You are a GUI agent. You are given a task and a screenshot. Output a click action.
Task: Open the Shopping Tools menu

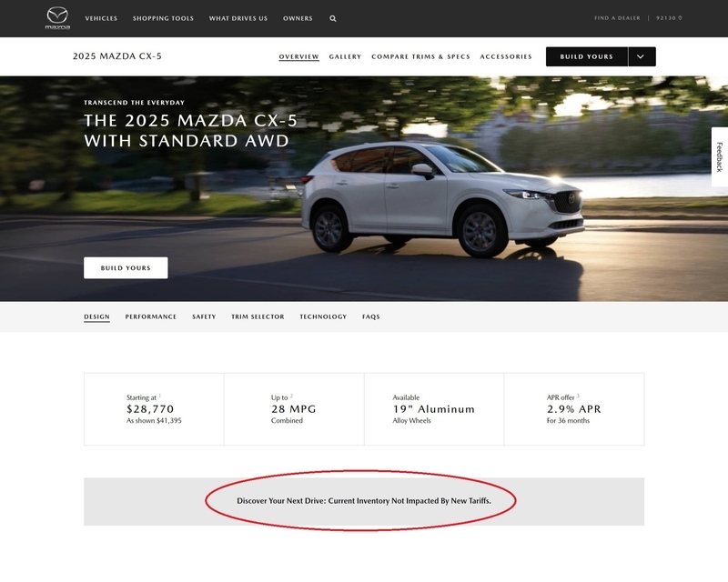[163, 18]
